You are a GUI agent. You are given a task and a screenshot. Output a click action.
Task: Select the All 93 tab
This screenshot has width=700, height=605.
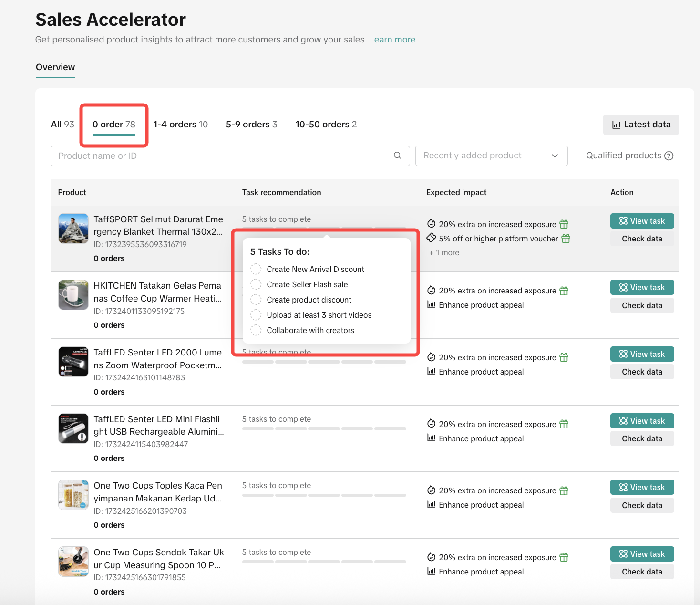(x=62, y=125)
